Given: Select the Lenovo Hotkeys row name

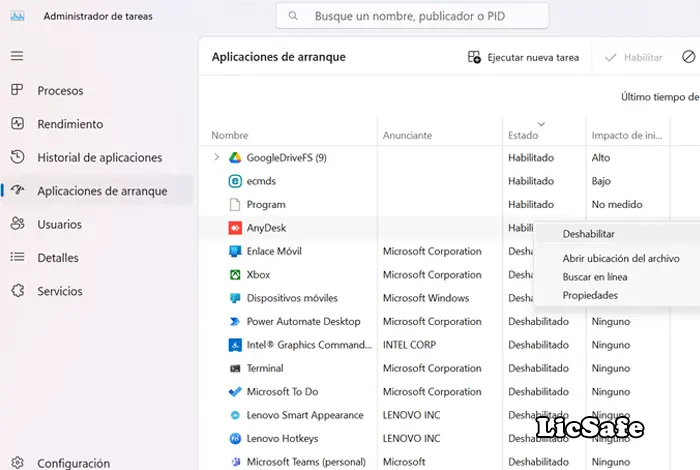Looking at the screenshot, I should (x=282, y=438).
